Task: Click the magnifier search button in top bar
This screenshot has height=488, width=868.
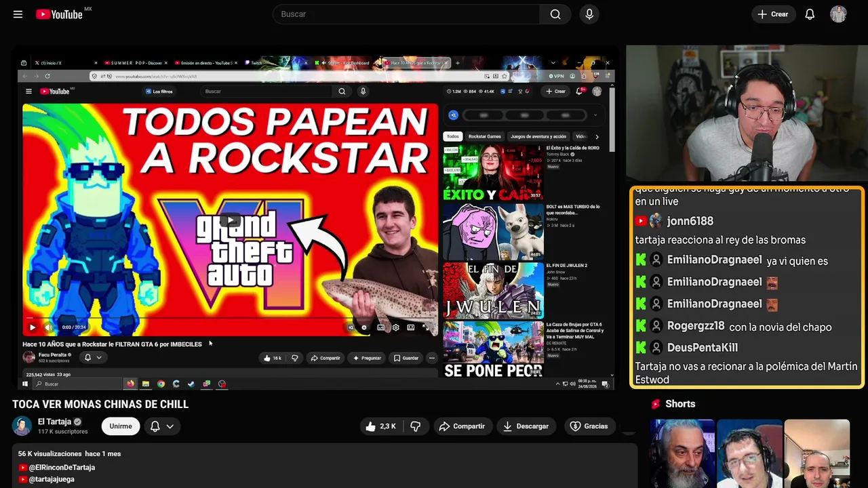Action: click(555, 14)
